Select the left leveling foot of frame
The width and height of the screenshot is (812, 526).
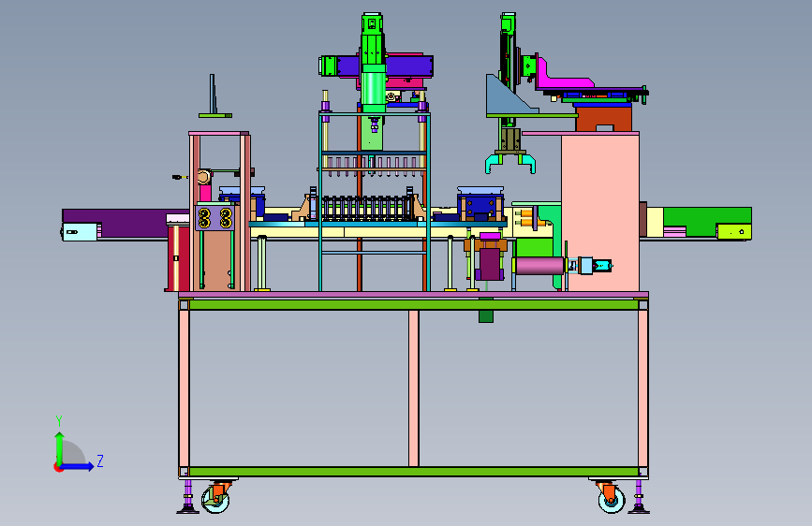coord(187,497)
